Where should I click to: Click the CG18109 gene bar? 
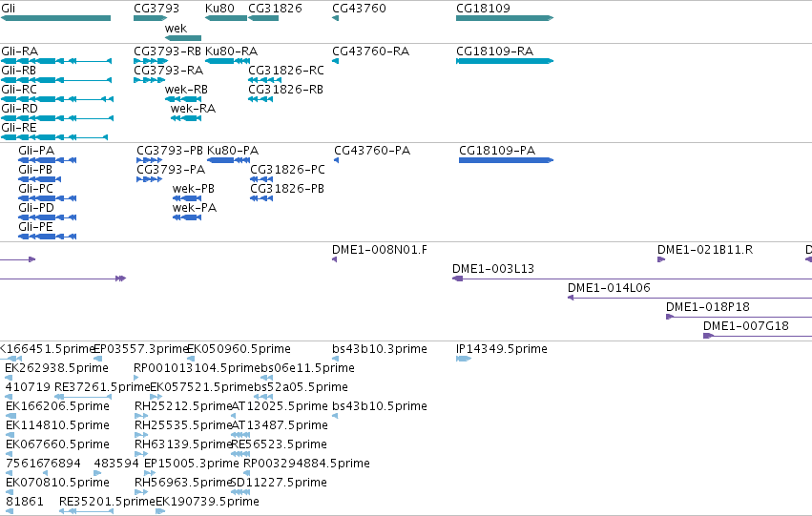click(x=505, y=18)
